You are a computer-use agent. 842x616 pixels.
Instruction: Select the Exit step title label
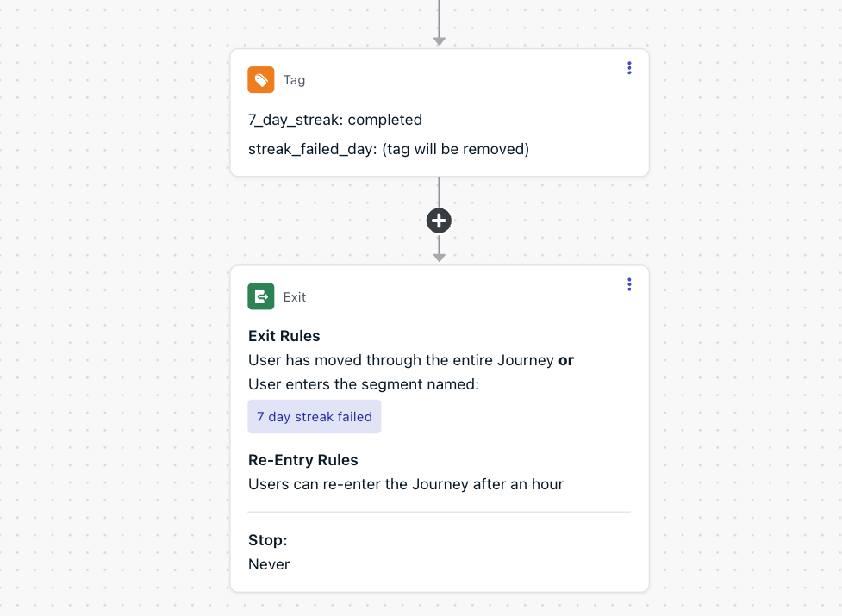tap(294, 296)
